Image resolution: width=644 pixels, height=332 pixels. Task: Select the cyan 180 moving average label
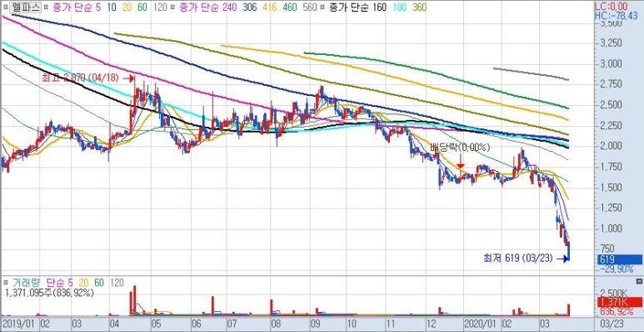click(x=399, y=8)
